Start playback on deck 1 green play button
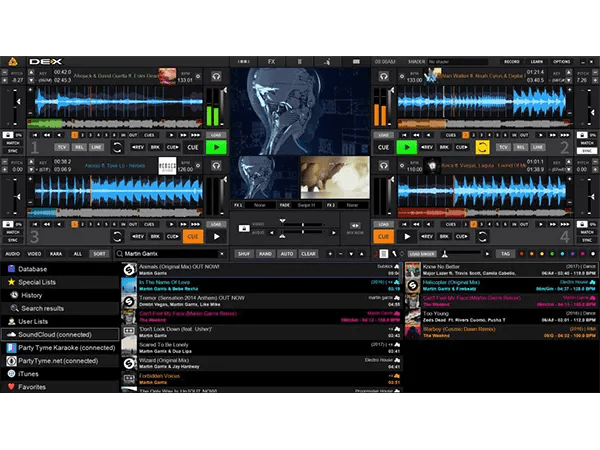 click(216, 147)
